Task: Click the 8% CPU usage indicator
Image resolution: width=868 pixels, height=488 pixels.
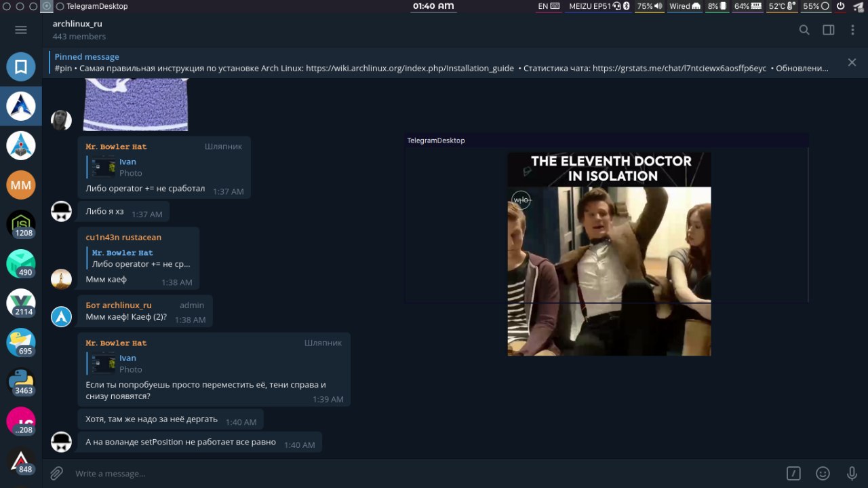Action: [717, 6]
